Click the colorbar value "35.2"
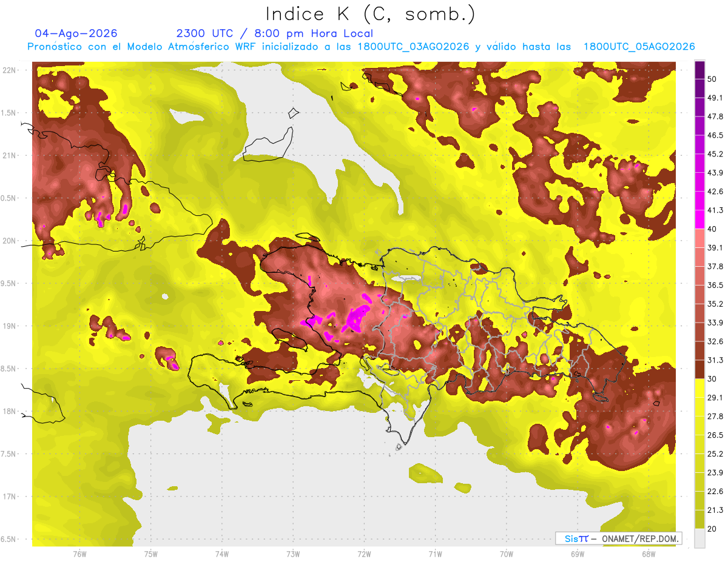 coord(715,304)
